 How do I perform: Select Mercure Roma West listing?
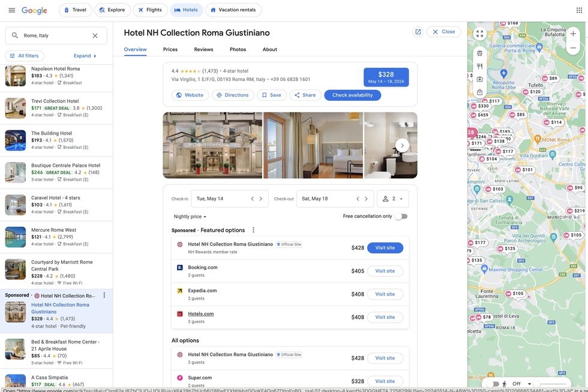click(56, 237)
